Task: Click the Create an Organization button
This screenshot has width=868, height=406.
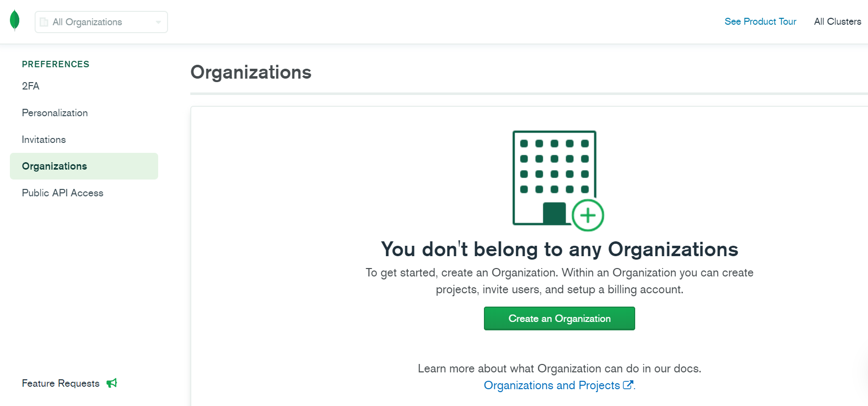Action: [559, 318]
